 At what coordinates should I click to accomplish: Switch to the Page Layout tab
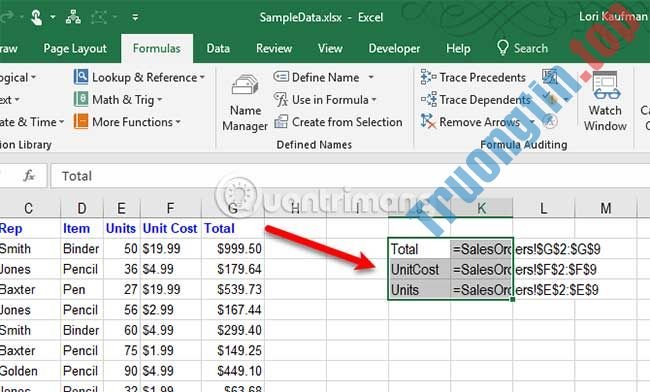coord(75,49)
